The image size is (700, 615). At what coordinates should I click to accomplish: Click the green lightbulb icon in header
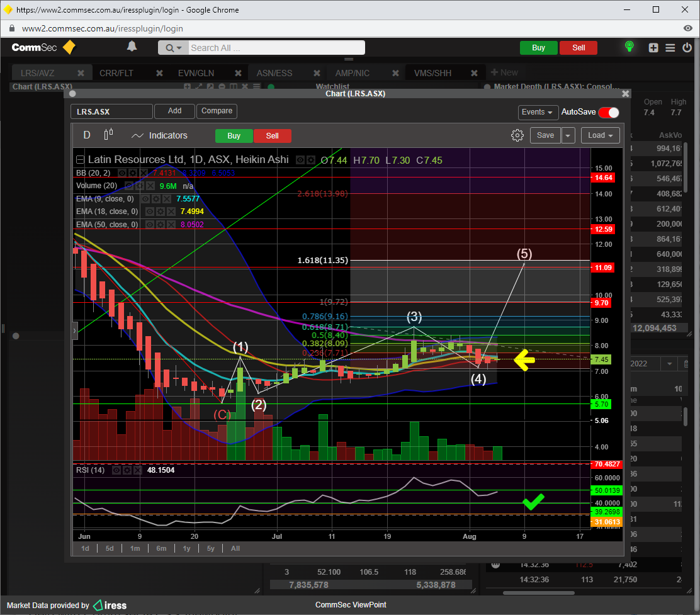click(x=629, y=47)
